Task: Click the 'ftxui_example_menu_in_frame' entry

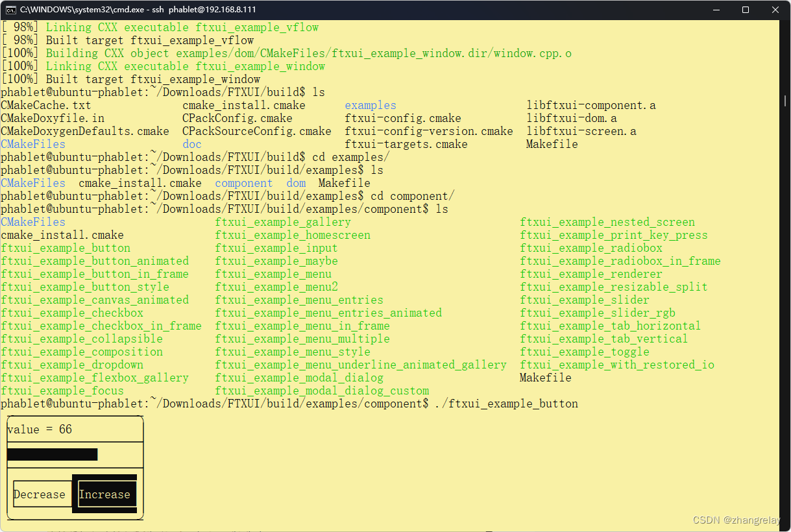Action: pos(302,326)
